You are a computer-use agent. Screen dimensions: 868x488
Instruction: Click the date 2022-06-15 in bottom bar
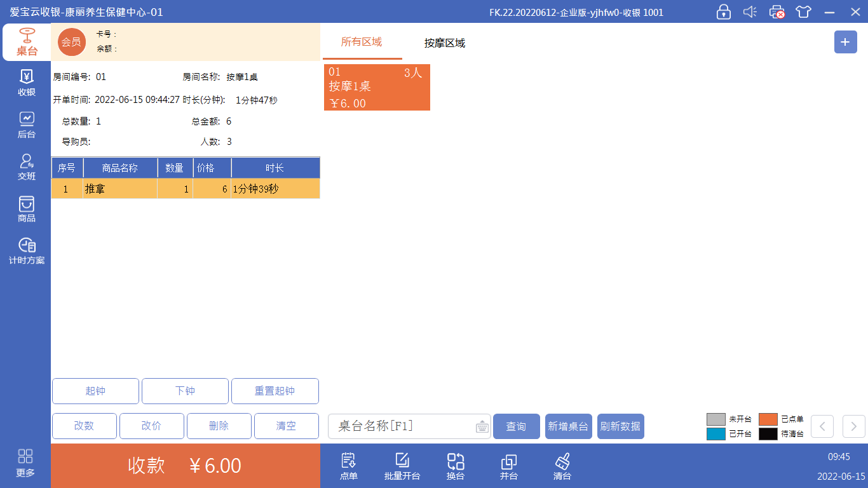(841, 477)
